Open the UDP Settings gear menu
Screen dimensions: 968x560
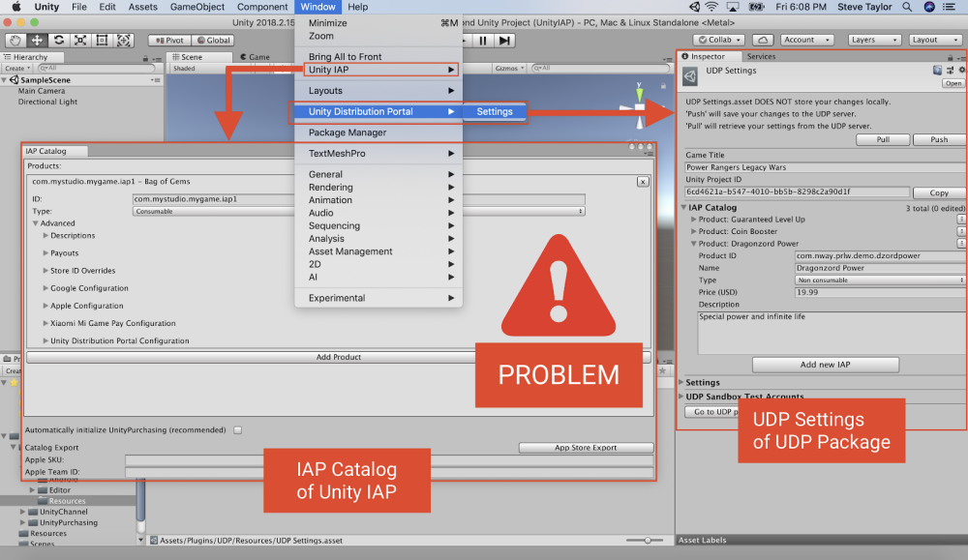pos(962,71)
